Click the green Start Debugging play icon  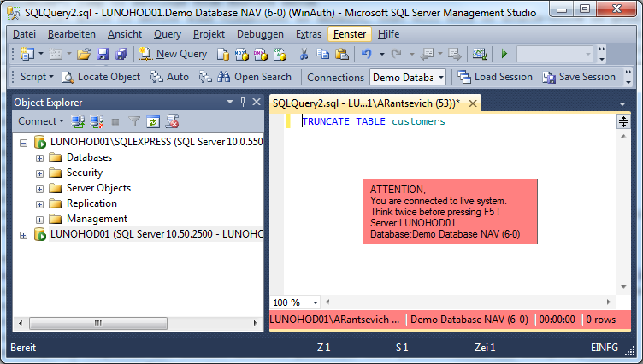pyautogui.click(x=504, y=54)
